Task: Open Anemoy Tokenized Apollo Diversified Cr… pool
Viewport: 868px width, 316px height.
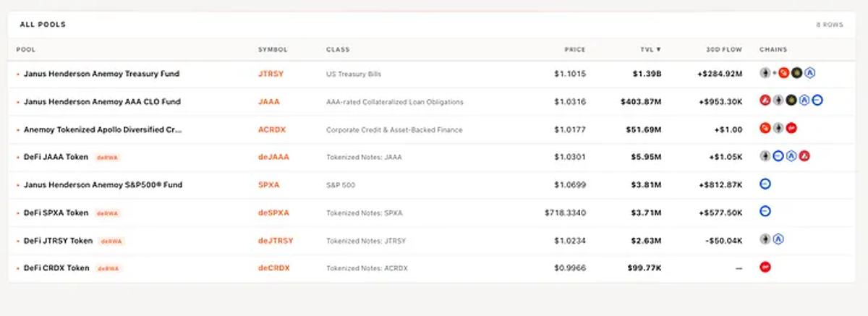Action: coord(103,129)
